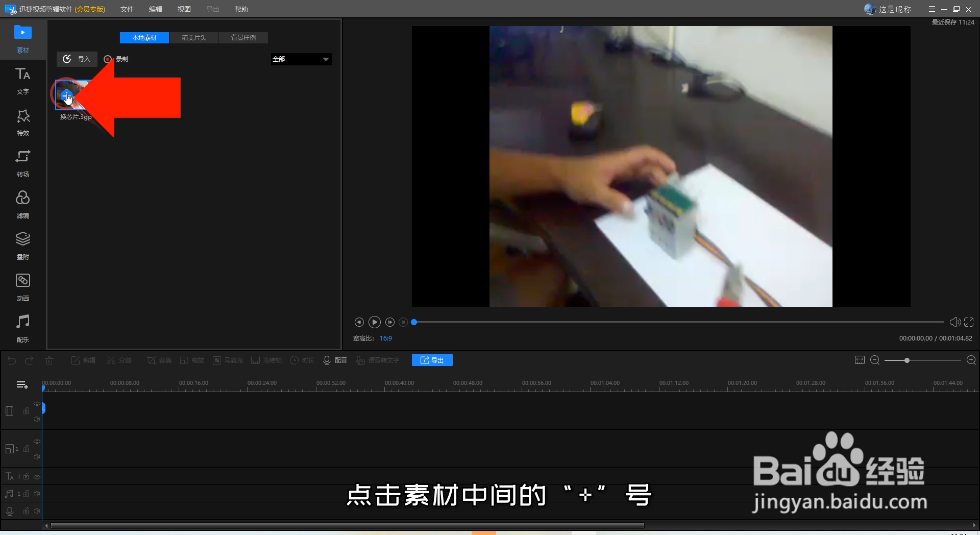Open the 配音 voiceover recording tool
This screenshot has width=980, height=535.
pos(334,360)
